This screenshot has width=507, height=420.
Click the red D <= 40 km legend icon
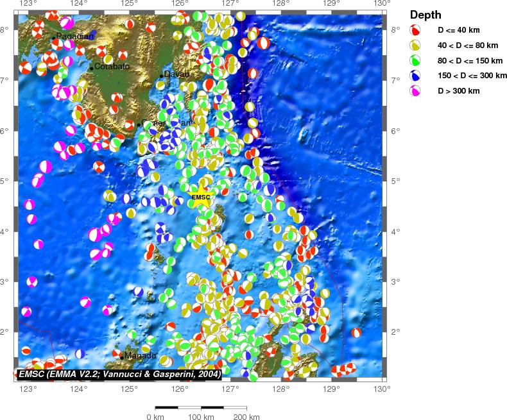pyautogui.click(x=415, y=30)
